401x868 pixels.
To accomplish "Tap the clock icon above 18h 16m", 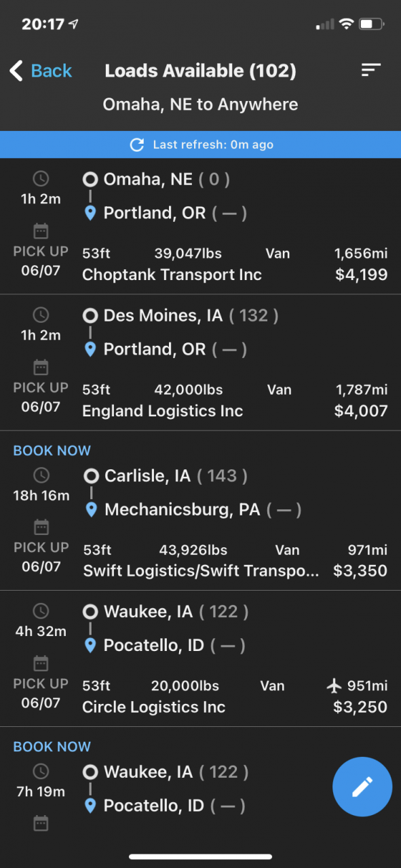I will (x=41, y=475).
